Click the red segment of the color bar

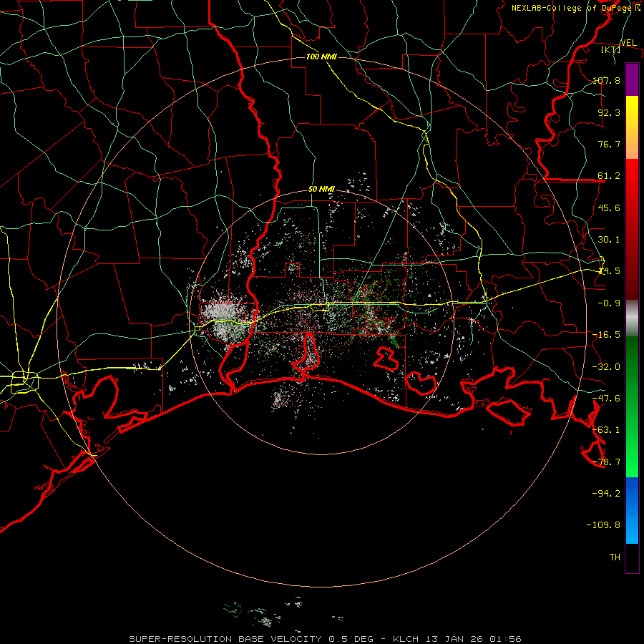632,229
